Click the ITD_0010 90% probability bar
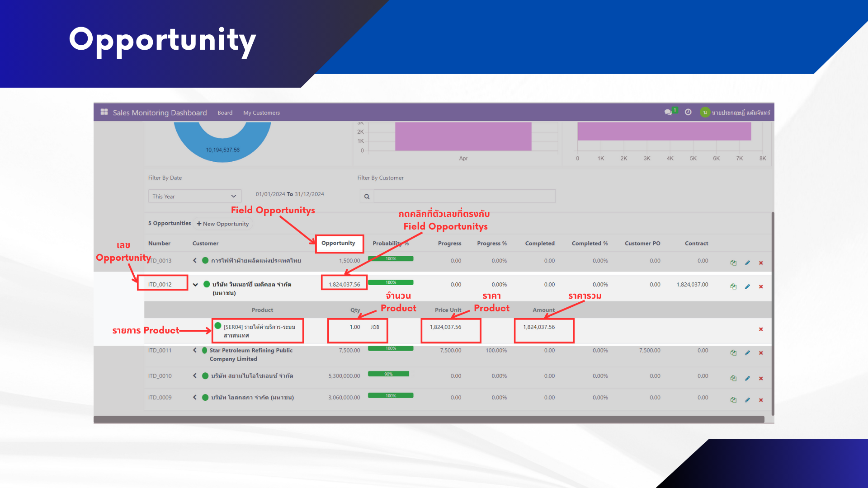This screenshot has height=488, width=868. [388, 374]
